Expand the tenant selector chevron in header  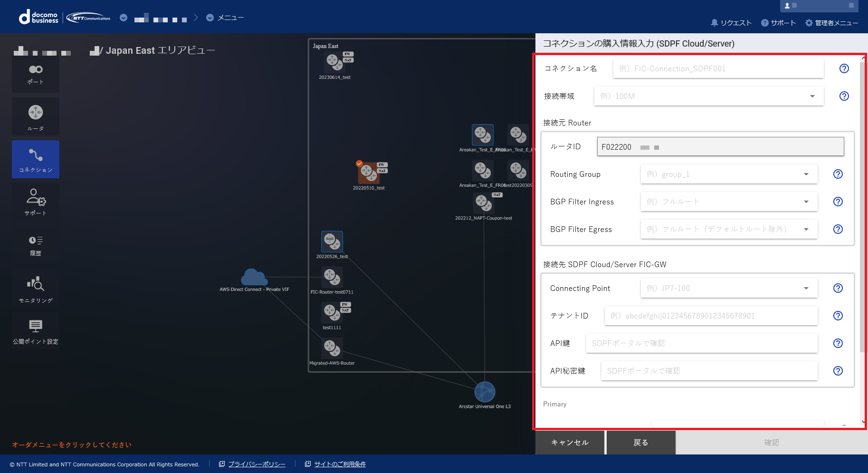click(x=124, y=18)
